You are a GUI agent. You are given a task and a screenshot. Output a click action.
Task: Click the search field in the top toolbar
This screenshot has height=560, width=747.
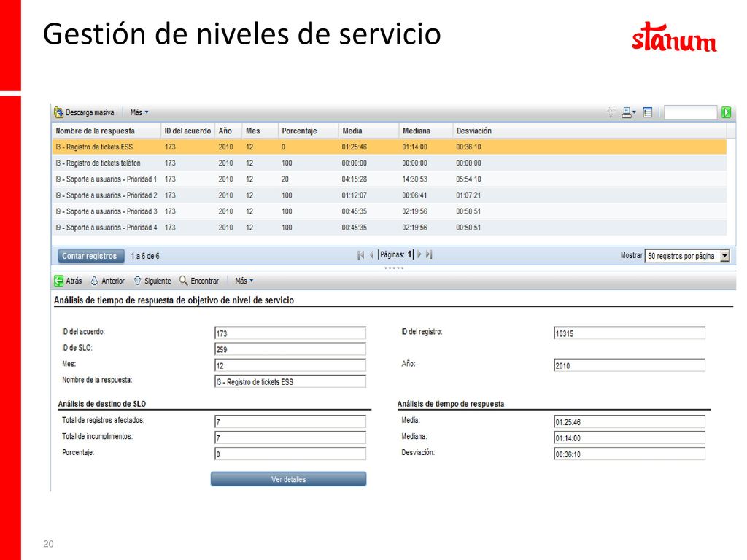coord(690,112)
